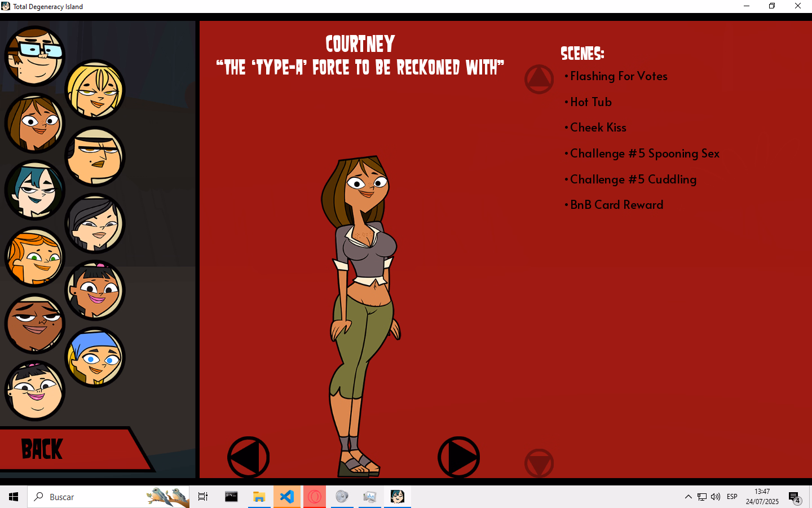Open the Flashing For Votes scene

619,76
